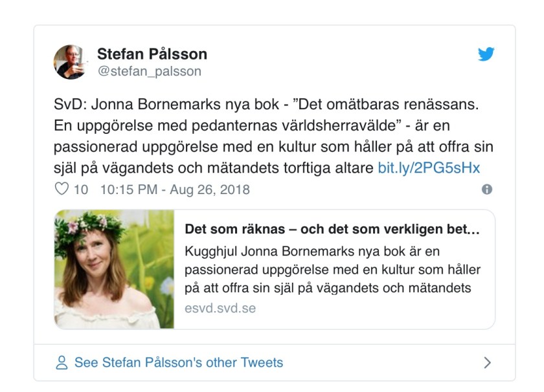Click the esvd.svd.se domain label

[x=220, y=308]
